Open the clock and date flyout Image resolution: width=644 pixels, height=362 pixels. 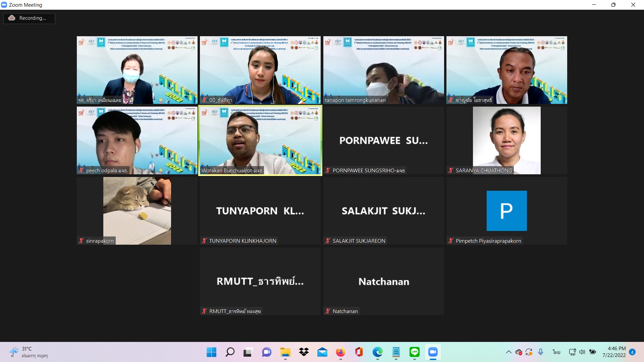[x=614, y=352]
